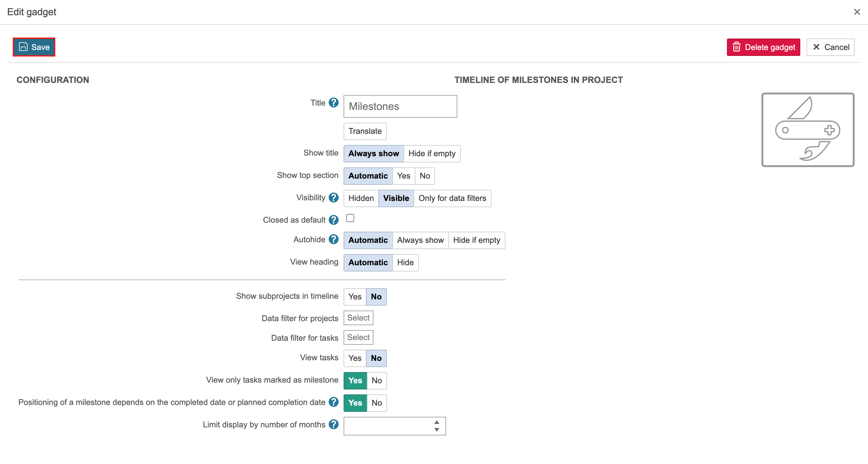Click the Save button

pos(34,47)
